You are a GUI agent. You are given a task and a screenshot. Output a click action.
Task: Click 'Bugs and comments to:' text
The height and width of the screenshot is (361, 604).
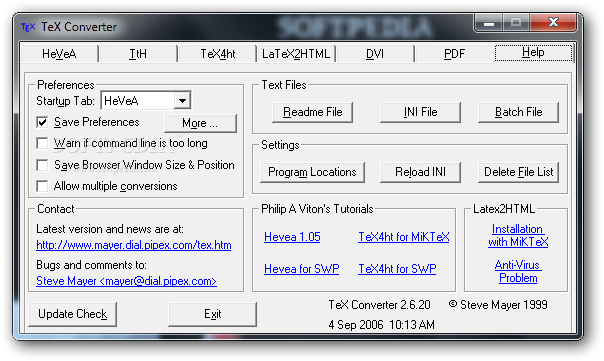[91, 265]
